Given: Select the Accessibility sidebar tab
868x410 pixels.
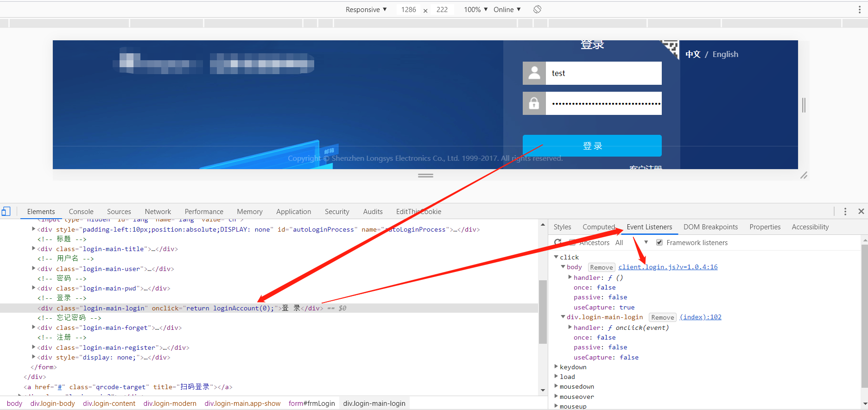Looking at the screenshot, I should (810, 227).
